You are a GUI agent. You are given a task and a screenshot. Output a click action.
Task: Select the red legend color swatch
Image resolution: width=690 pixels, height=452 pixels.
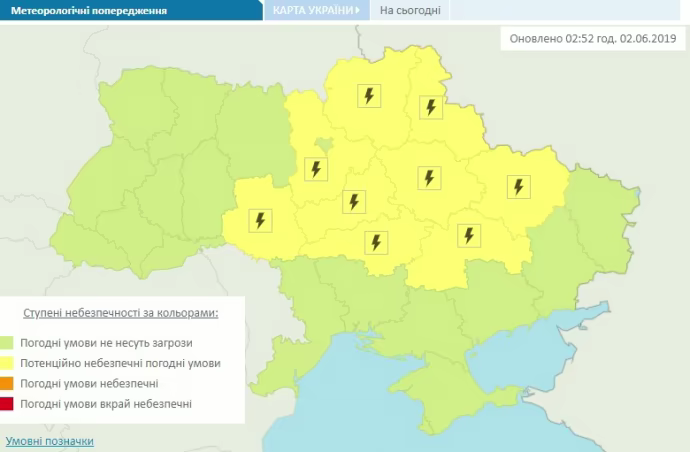coord(8,403)
